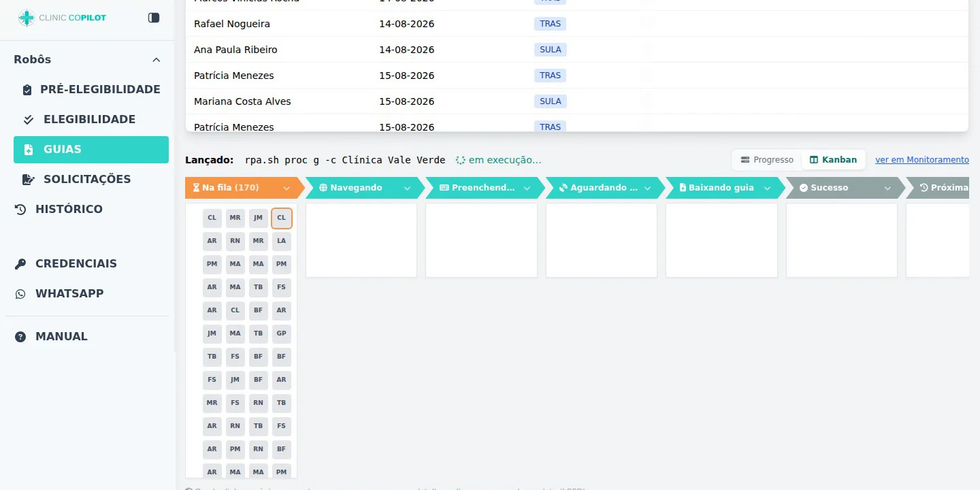
Task: Click the WHATSAPP icon
Action: [20, 294]
